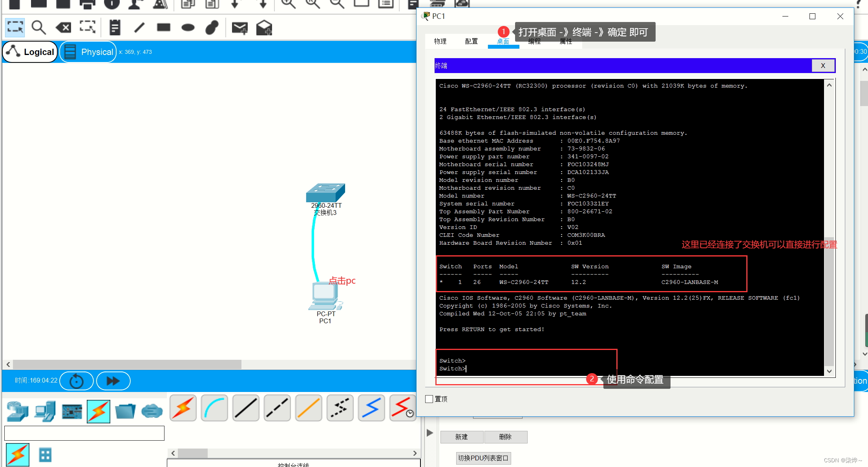Image resolution: width=868 pixels, height=467 pixels.
Task: Click the connections list scrollbar thumb
Action: tap(192, 453)
